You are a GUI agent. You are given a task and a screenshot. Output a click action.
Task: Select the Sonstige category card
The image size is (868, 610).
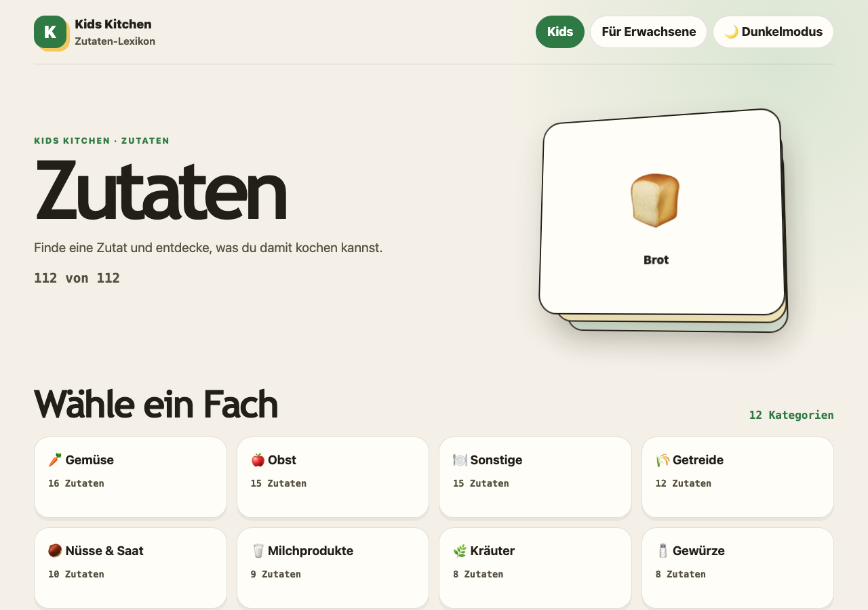coord(535,477)
